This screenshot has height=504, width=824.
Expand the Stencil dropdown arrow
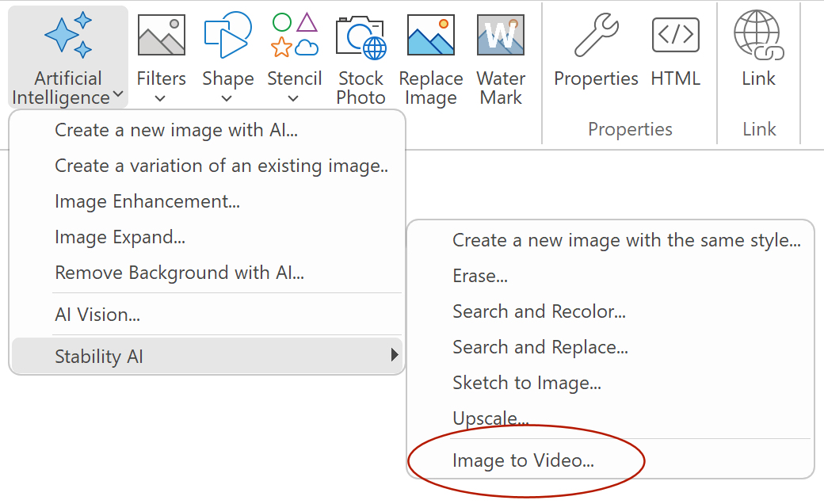pyautogui.click(x=294, y=99)
